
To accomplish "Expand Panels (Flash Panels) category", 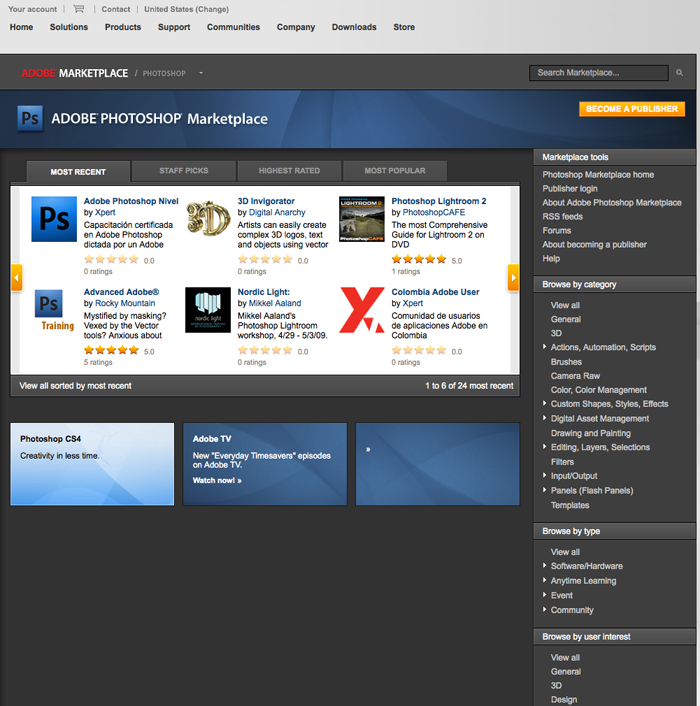I will coord(544,490).
